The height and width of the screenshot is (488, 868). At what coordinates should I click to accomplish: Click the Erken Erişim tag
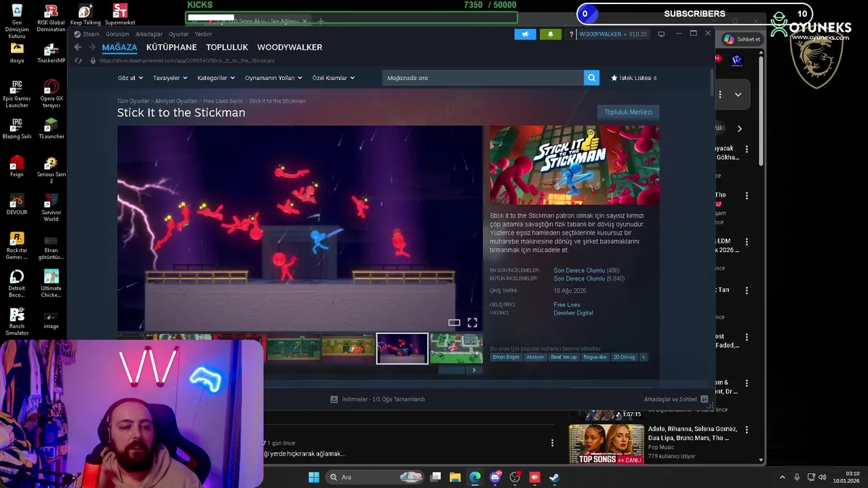coord(506,357)
